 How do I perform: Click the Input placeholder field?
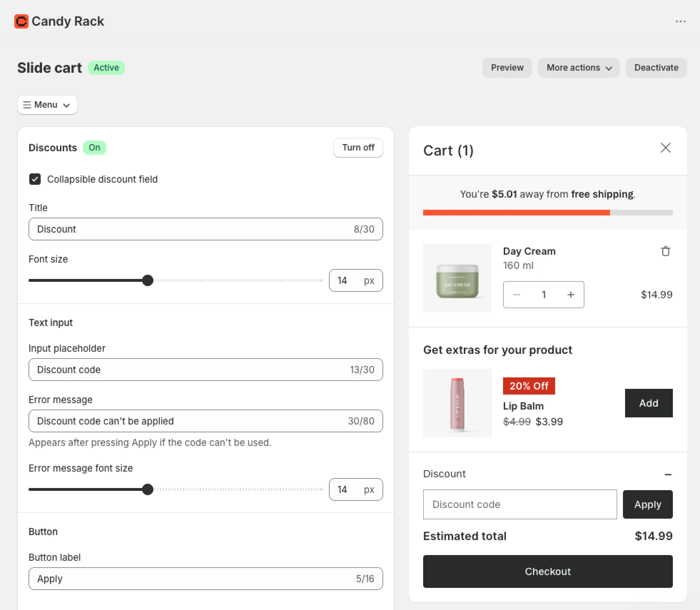(x=206, y=370)
